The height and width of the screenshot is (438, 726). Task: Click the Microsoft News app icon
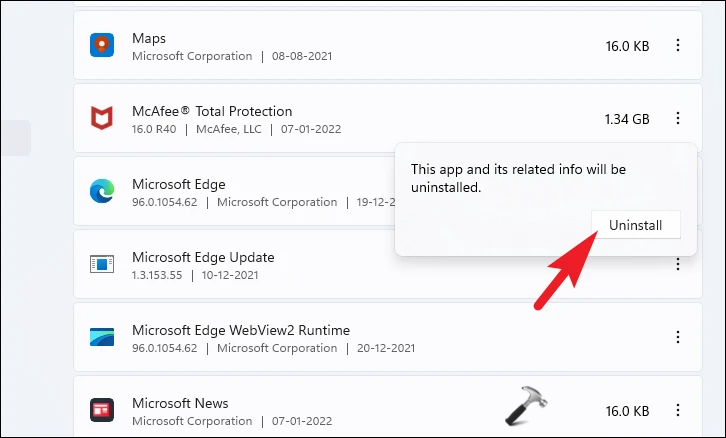(102, 410)
